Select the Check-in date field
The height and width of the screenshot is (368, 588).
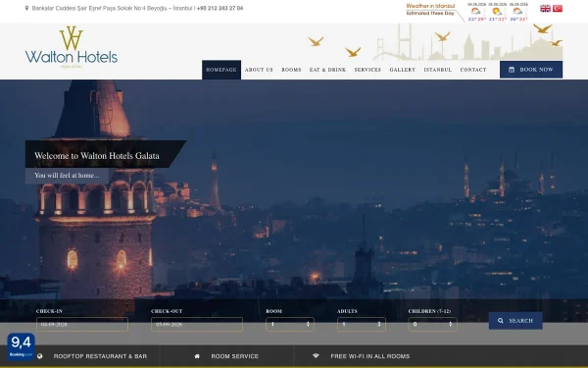pos(82,324)
